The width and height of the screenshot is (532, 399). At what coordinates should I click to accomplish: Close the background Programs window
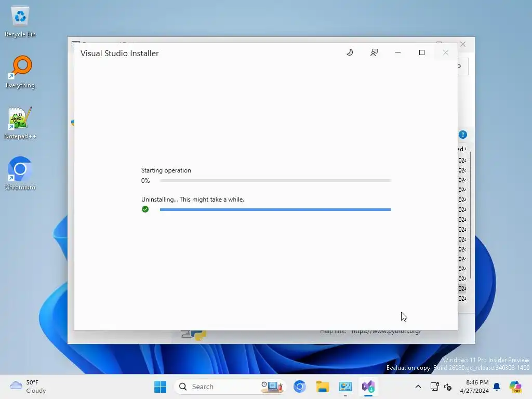[463, 45]
